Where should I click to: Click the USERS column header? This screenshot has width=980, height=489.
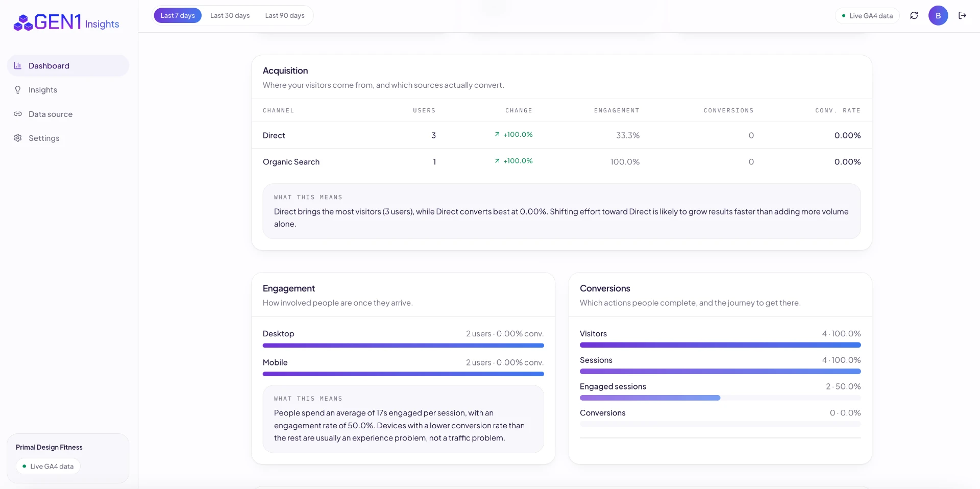coord(424,110)
